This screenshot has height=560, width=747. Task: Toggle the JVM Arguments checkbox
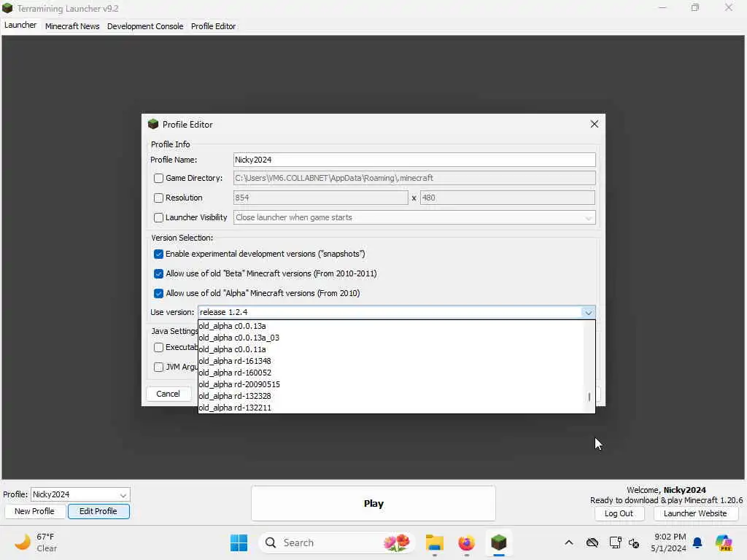click(158, 367)
